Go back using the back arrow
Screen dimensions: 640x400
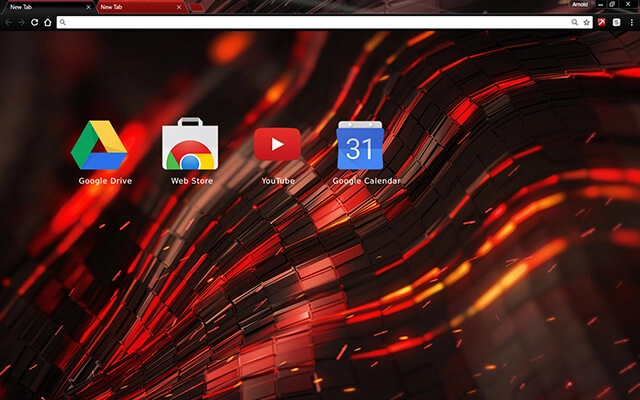[9, 22]
